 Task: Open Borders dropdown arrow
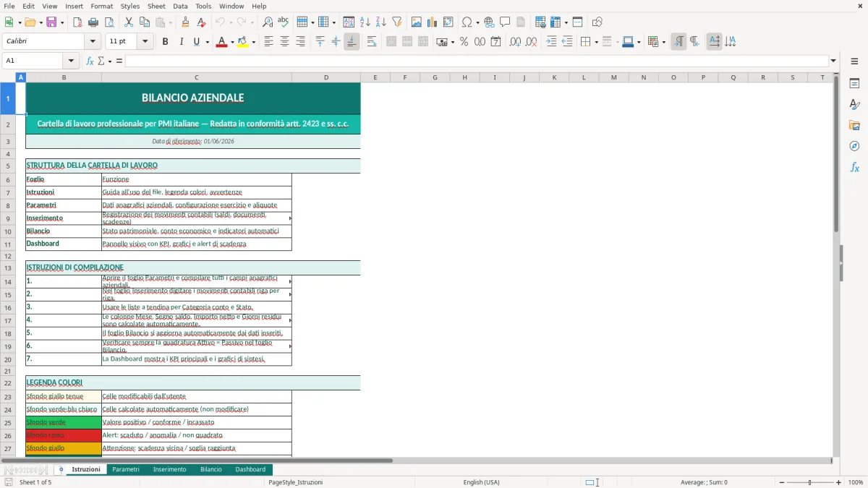596,42
